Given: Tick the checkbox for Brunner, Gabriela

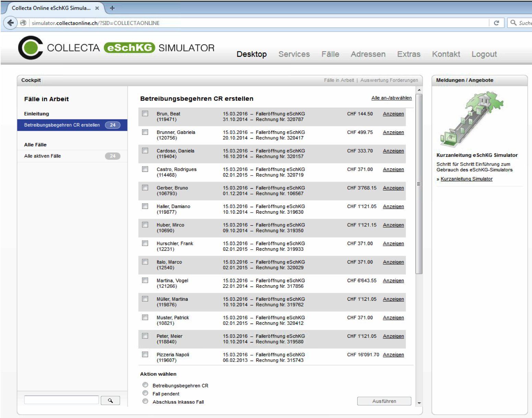Looking at the screenshot, I should pyautogui.click(x=145, y=132).
